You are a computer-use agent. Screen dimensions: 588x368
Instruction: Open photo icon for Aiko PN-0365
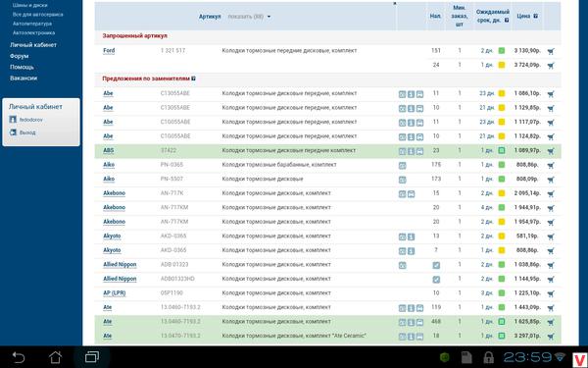[x=402, y=166]
